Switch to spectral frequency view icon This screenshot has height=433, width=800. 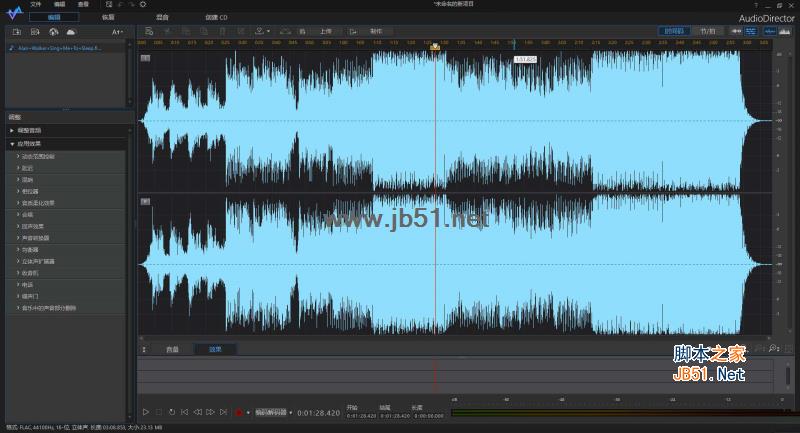point(785,31)
